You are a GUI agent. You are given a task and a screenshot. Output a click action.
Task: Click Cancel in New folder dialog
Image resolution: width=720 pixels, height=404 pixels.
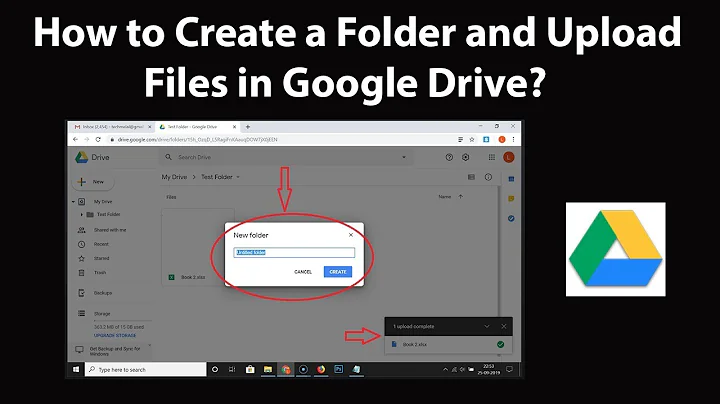(x=303, y=272)
